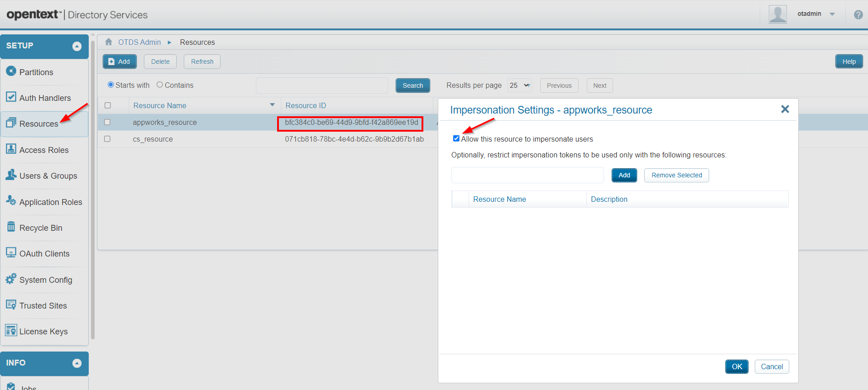Open Access Roles via its icon

(x=11, y=149)
